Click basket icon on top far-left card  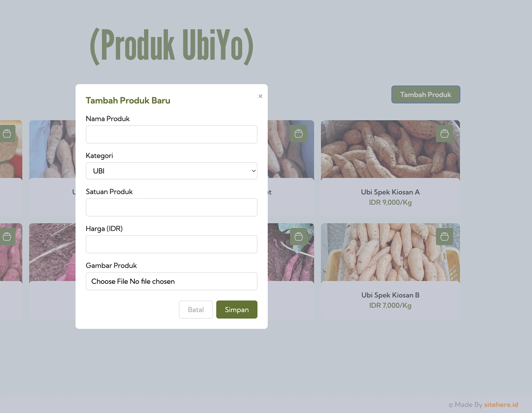tap(7, 134)
